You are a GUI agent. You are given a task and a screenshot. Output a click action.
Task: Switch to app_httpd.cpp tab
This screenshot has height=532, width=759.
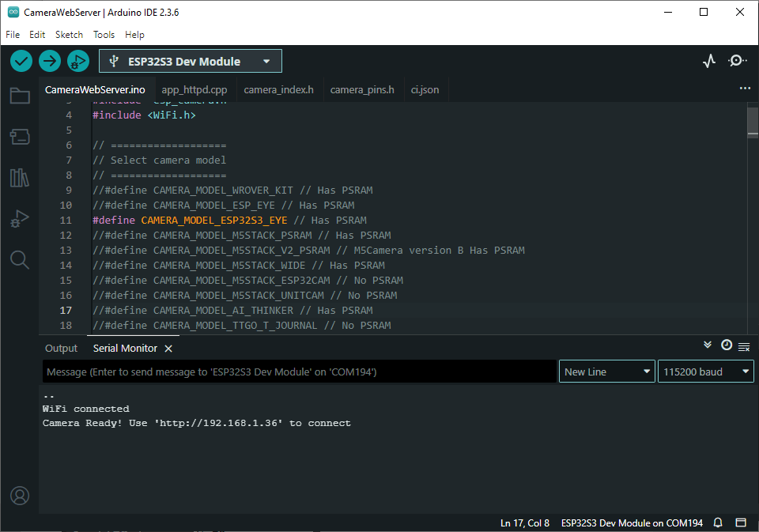194,89
